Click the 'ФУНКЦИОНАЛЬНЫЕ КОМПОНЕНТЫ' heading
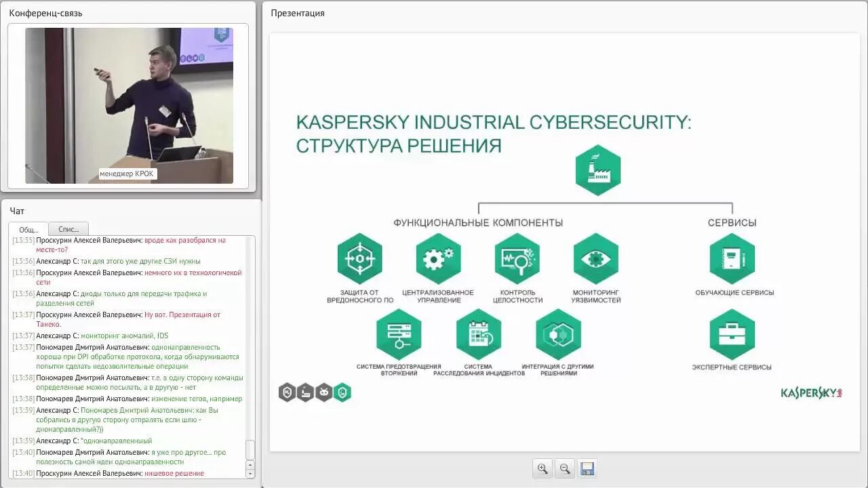The image size is (868, 488). coord(478,222)
